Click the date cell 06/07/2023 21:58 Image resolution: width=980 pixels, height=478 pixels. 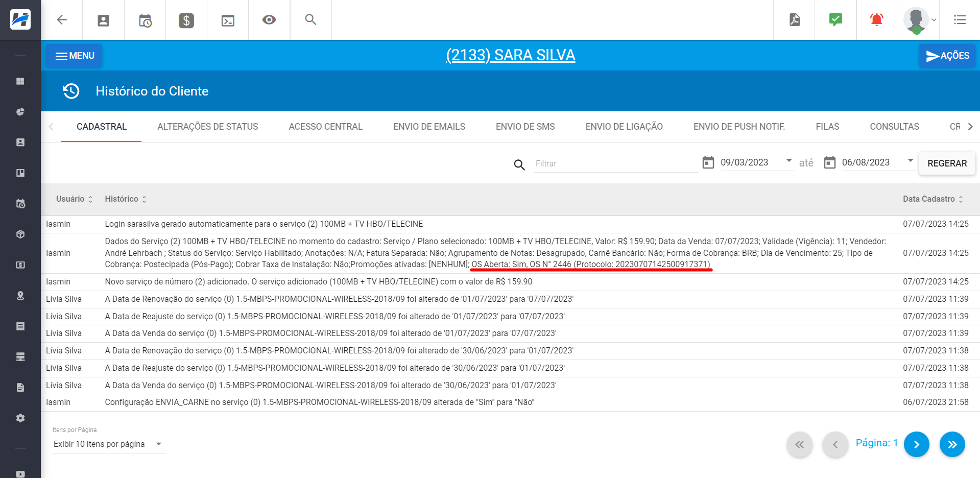[x=936, y=402]
